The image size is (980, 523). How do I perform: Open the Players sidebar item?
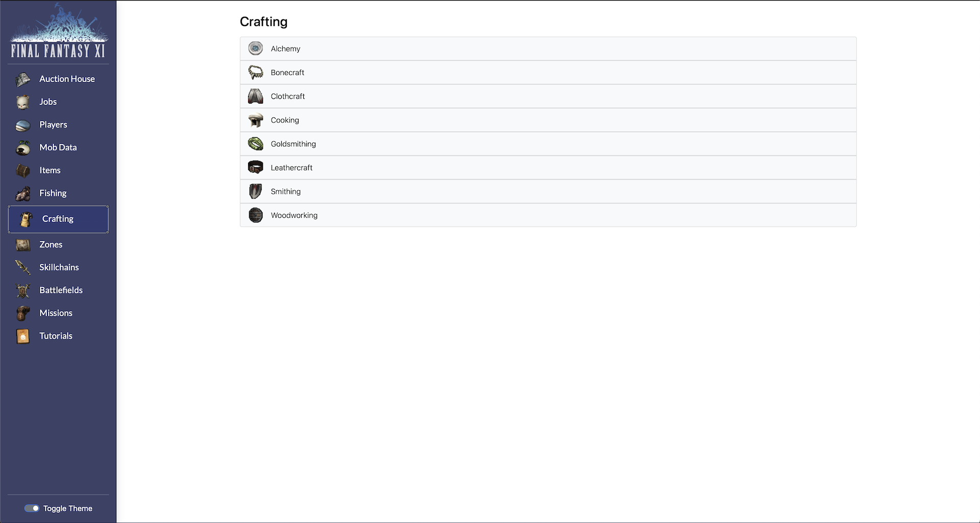(53, 124)
